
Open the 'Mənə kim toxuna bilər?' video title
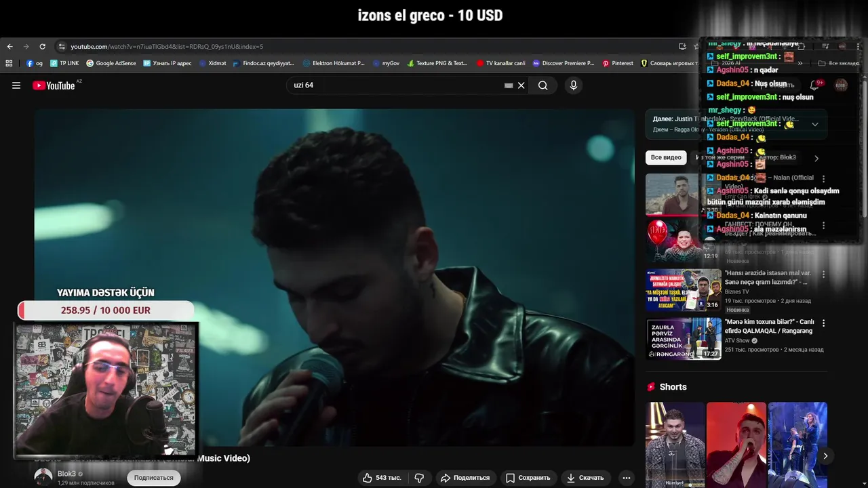click(x=769, y=327)
